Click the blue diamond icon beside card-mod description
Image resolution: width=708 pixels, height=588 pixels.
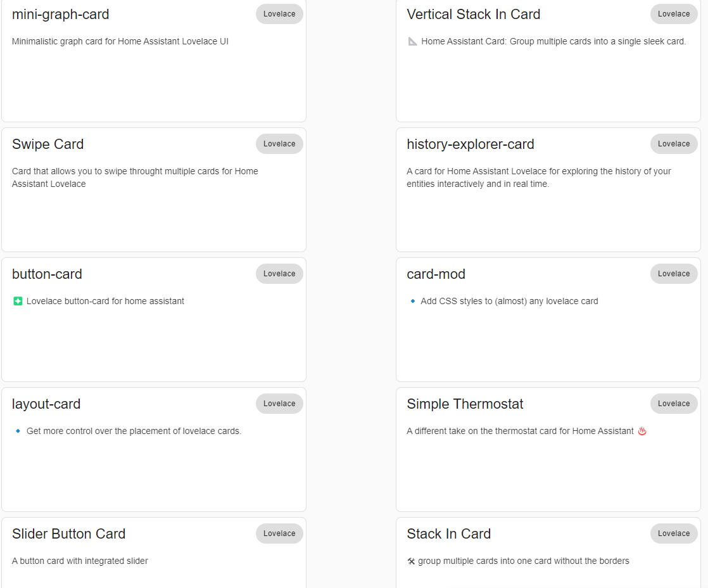pyautogui.click(x=412, y=301)
